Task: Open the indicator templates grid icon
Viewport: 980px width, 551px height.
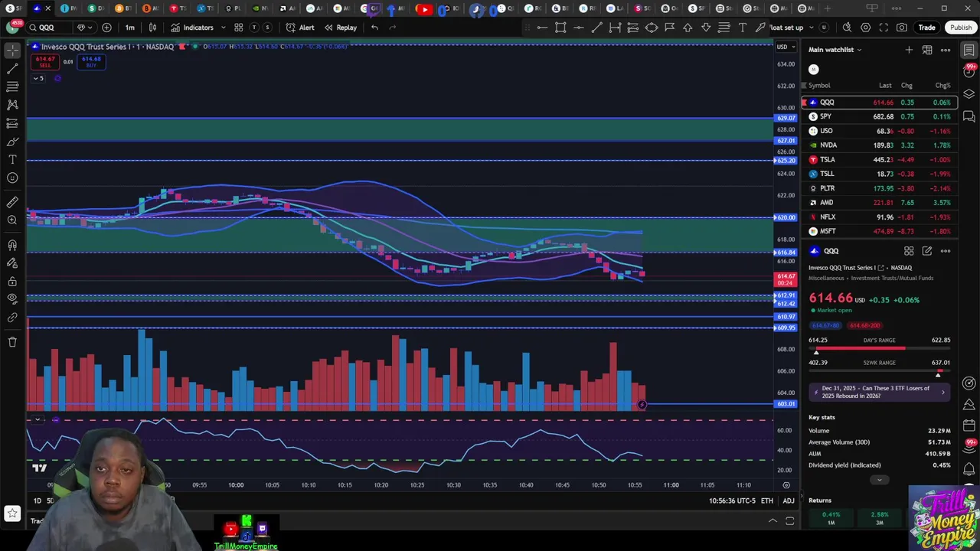Action: pos(239,28)
